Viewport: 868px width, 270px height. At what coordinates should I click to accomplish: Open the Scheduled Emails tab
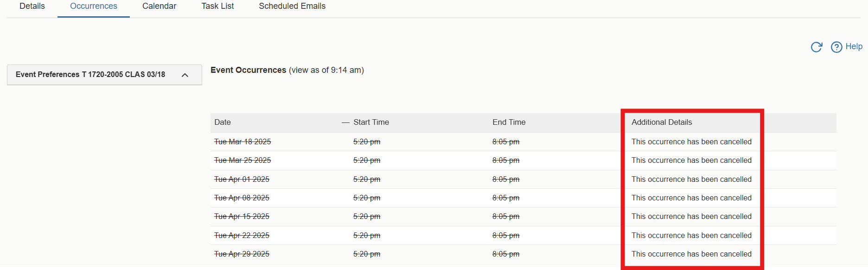pyautogui.click(x=292, y=6)
